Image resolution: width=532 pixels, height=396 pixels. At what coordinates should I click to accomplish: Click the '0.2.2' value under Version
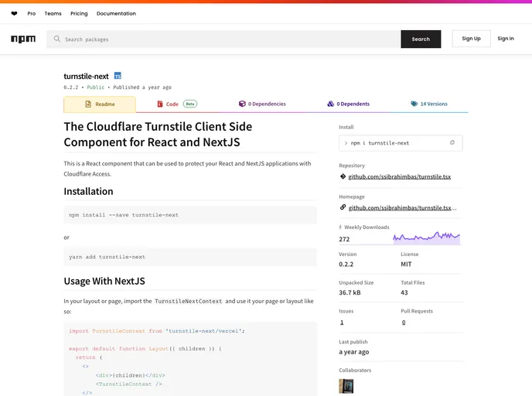tap(346, 264)
